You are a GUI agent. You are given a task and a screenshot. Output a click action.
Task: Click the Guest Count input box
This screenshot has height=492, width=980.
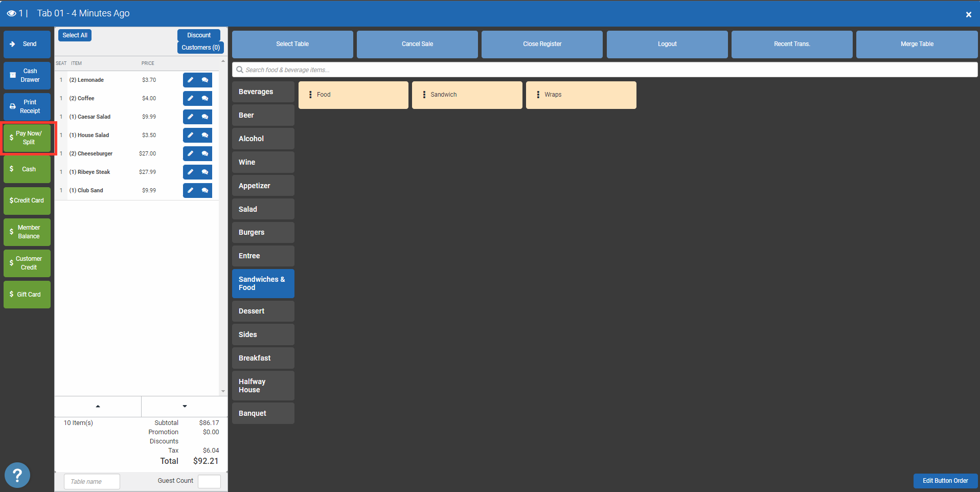(209, 481)
